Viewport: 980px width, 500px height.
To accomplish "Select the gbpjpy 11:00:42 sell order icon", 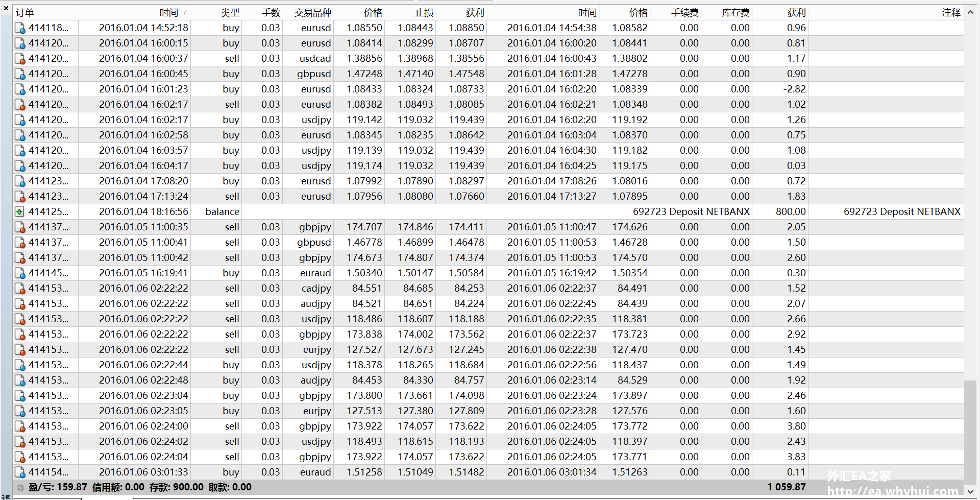I will (20, 258).
